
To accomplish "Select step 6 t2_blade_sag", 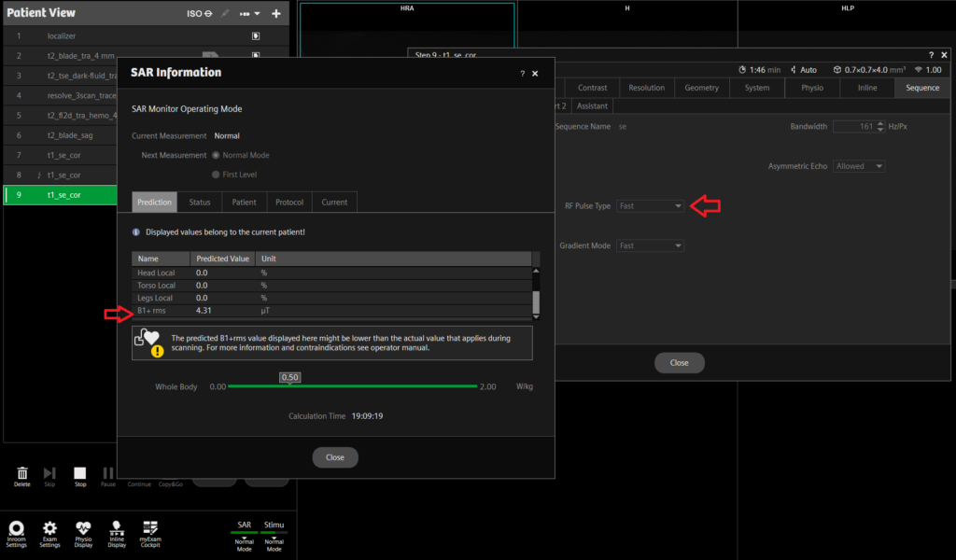I will coord(61,135).
